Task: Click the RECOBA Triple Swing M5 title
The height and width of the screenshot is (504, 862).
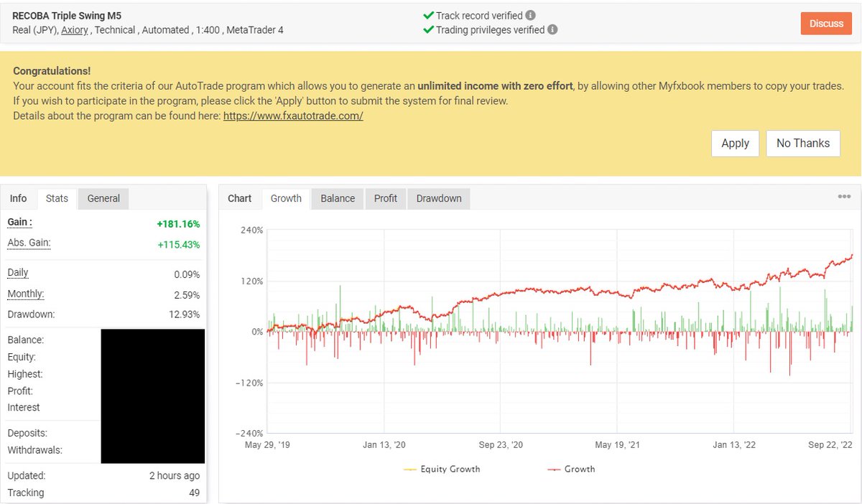Action: tap(67, 15)
